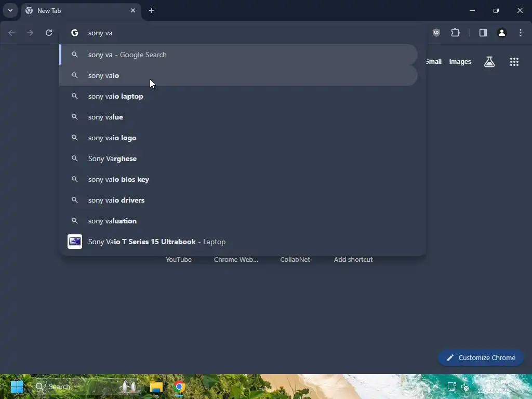Open the Images link
Viewport: 532px width, 399px height.
pyautogui.click(x=460, y=61)
